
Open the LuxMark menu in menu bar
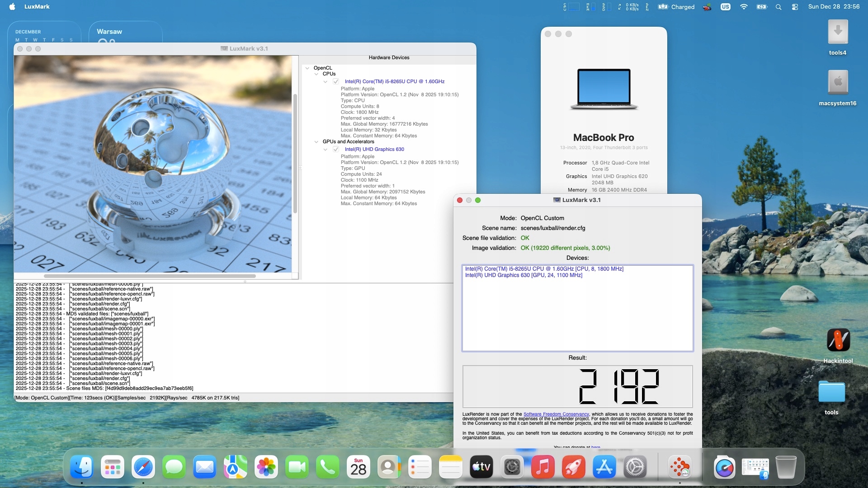click(37, 7)
